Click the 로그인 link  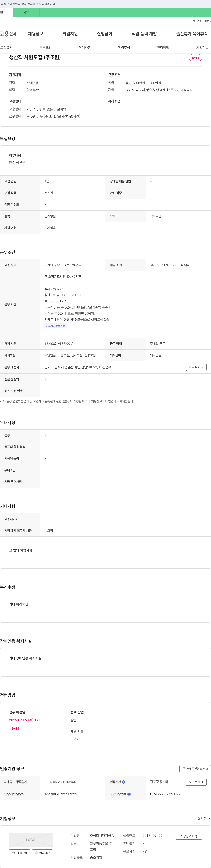tap(197, 21)
